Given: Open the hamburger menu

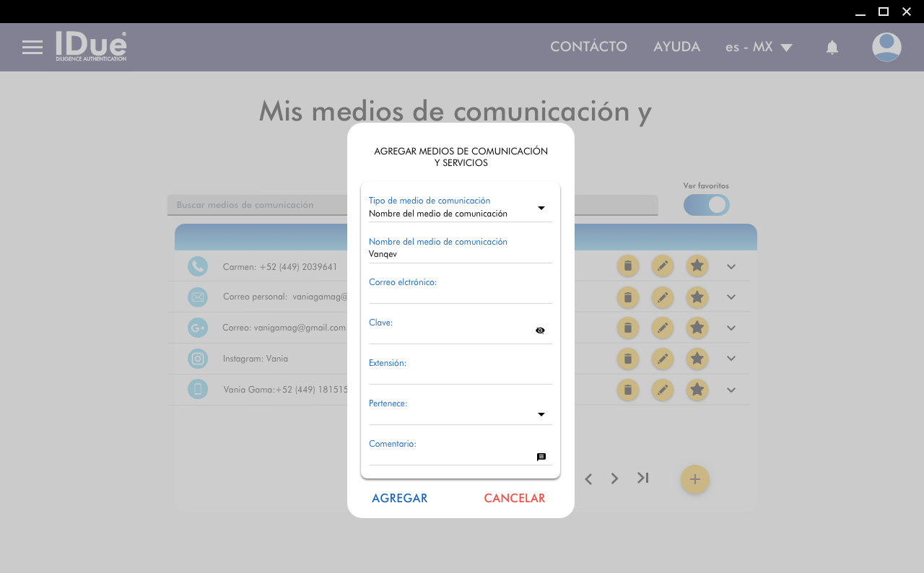Looking at the screenshot, I should point(32,48).
